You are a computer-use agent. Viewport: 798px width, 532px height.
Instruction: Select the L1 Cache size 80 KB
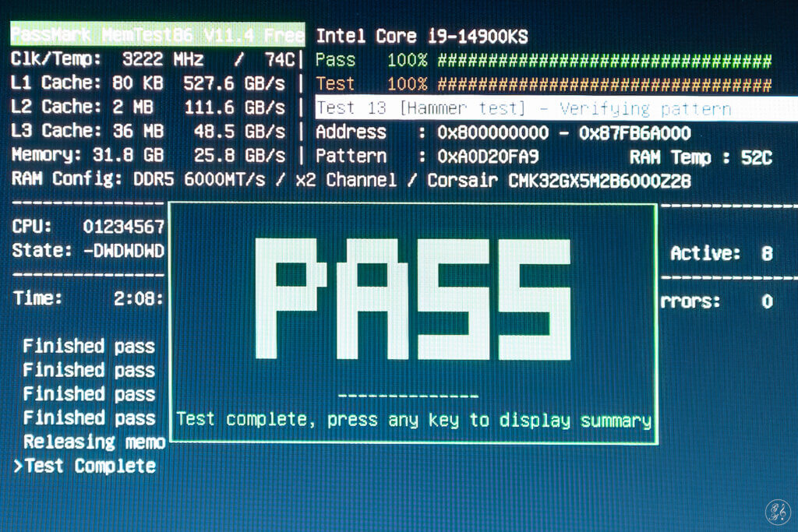pyautogui.click(x=138, y=83)
